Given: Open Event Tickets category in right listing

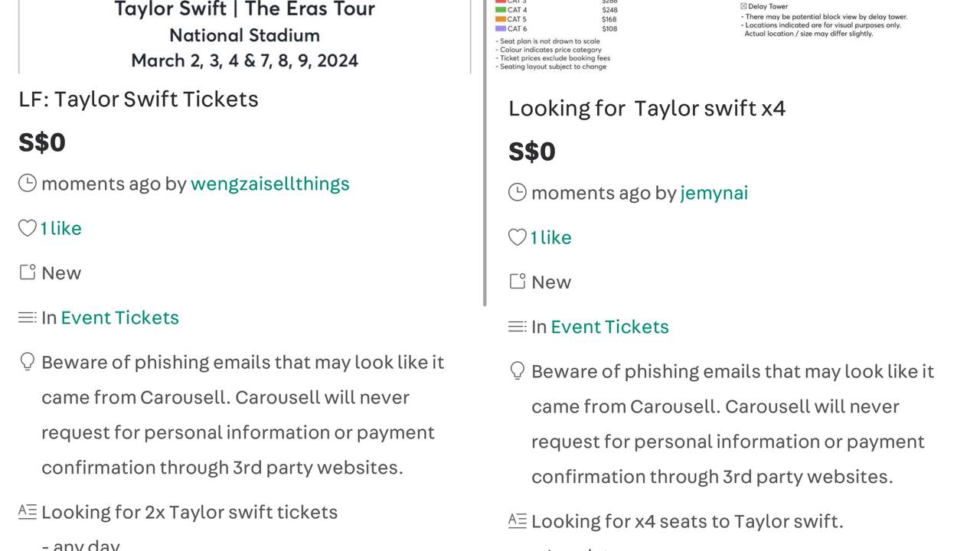Looking at the screenshot, I should [610, 327].
